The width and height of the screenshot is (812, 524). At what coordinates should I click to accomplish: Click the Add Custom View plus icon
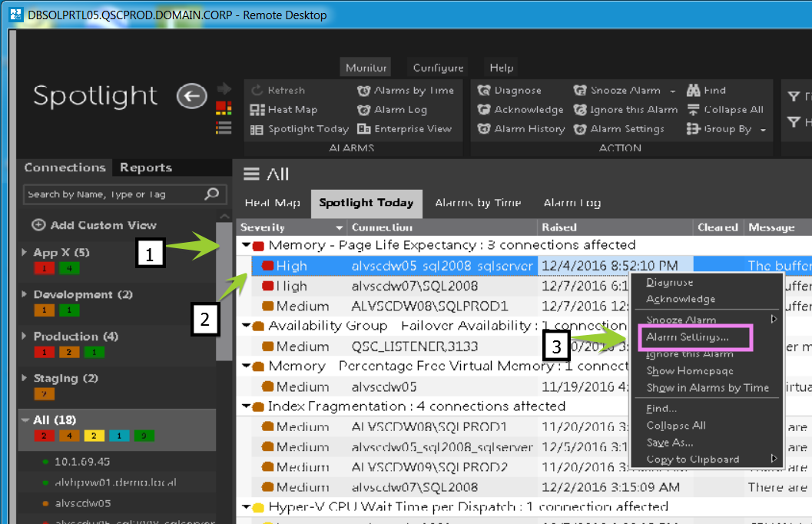tap(39, 225)
